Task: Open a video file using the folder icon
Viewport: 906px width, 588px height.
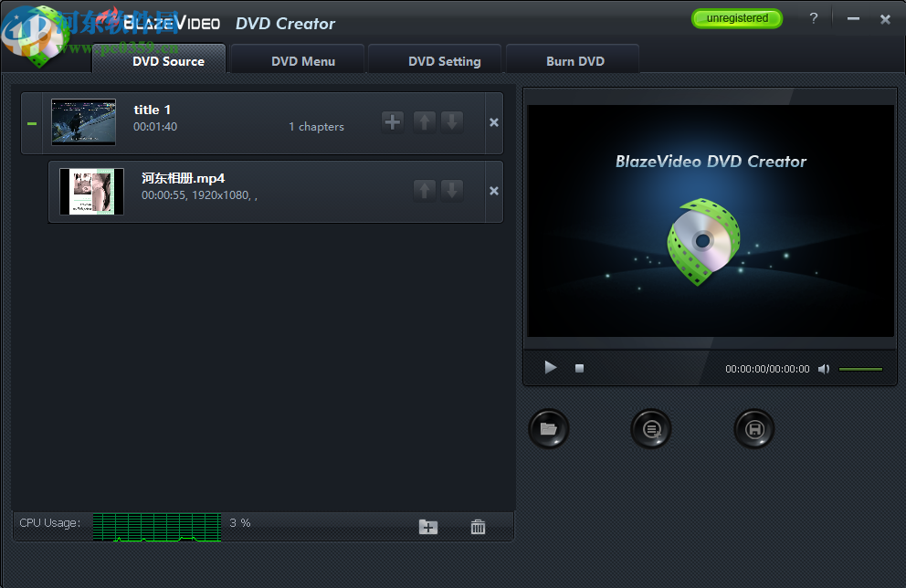Action: [548, 428]
